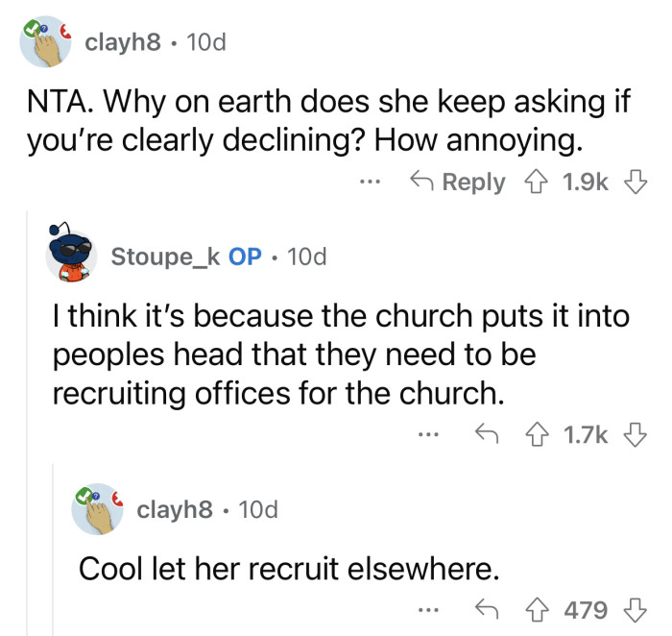Click the OP badge next to Stoupe_k

coord(244,257)
